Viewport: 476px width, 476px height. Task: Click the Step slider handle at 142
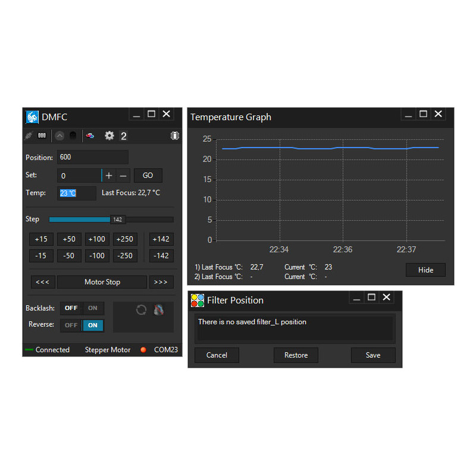coord(117,220)
